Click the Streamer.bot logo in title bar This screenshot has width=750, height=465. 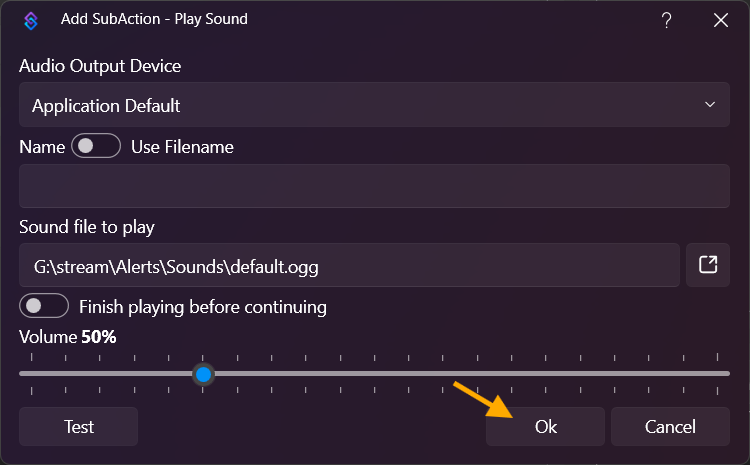click(x=30, y=20)
